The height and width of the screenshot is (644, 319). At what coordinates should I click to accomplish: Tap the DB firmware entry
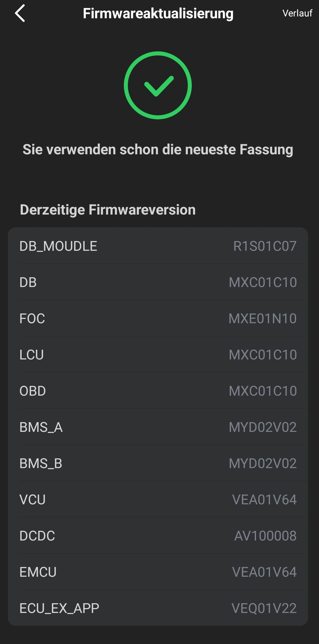coord(158,282)
